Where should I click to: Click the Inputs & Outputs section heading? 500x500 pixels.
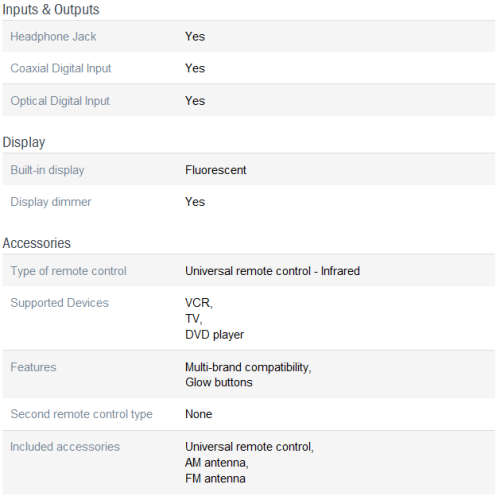51,10
